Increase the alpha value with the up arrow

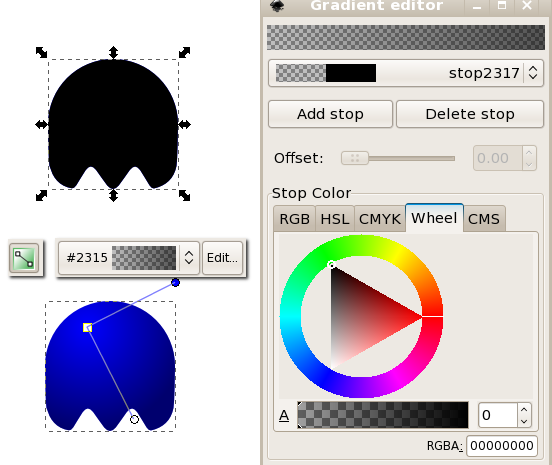pos(524,410)
